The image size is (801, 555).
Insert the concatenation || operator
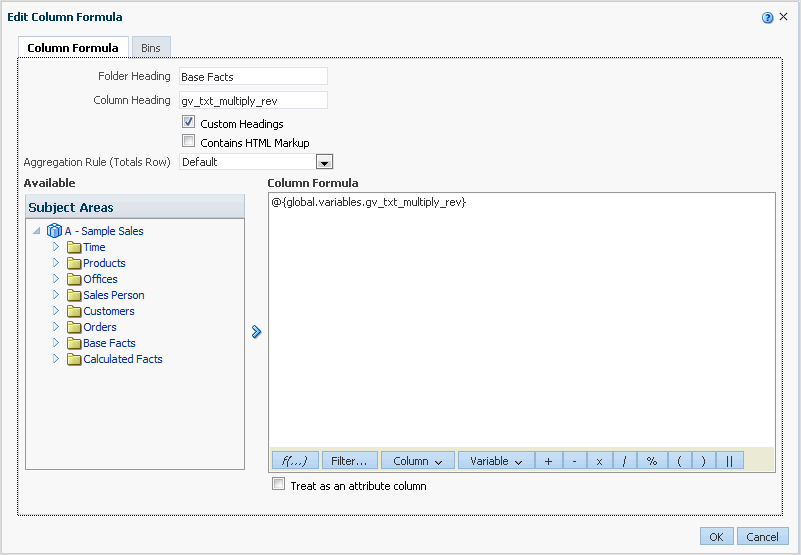click(729, 461)
